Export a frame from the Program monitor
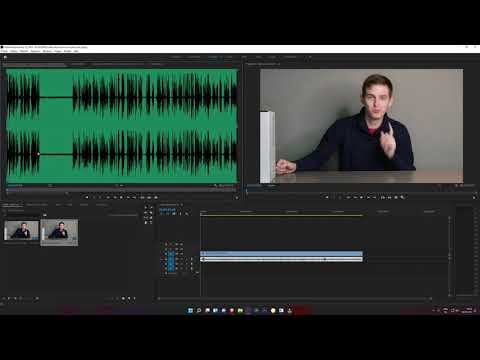 [x=396, y=197]
